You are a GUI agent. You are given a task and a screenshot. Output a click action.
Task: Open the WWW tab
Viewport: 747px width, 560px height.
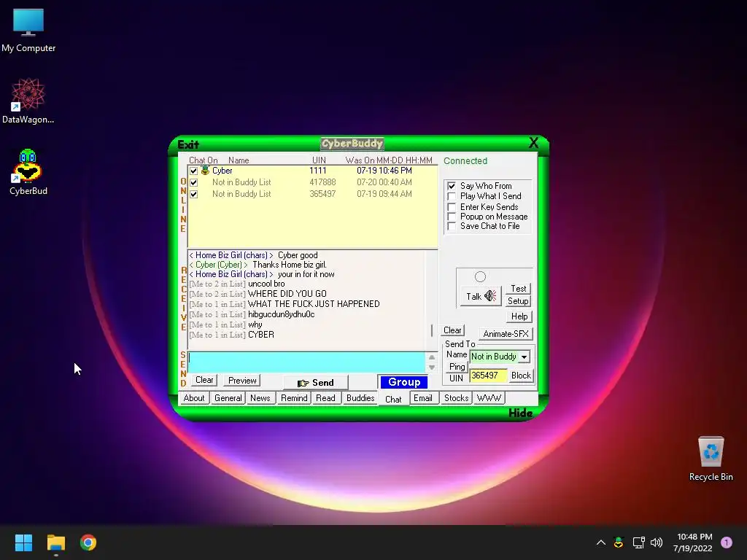point(489,398)
